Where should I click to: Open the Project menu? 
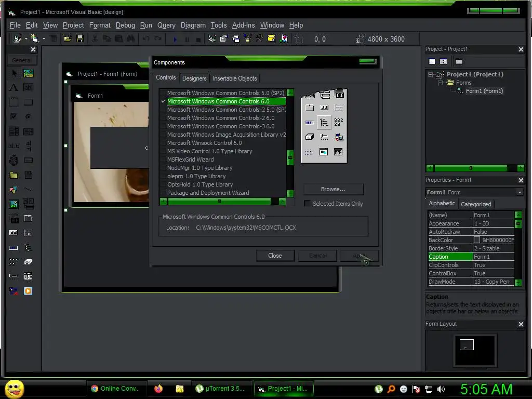(73, 25)
